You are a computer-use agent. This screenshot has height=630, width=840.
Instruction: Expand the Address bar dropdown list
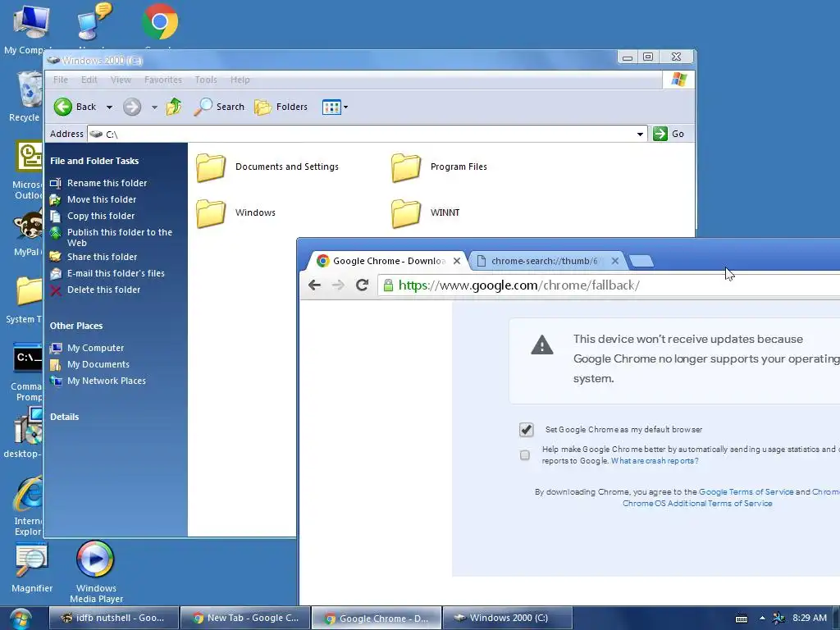640,134
